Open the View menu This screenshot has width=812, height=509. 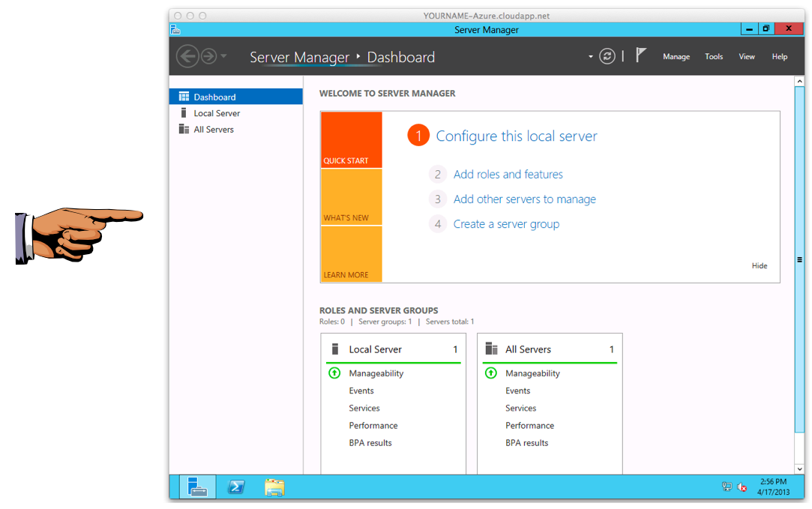click(746, 56)
